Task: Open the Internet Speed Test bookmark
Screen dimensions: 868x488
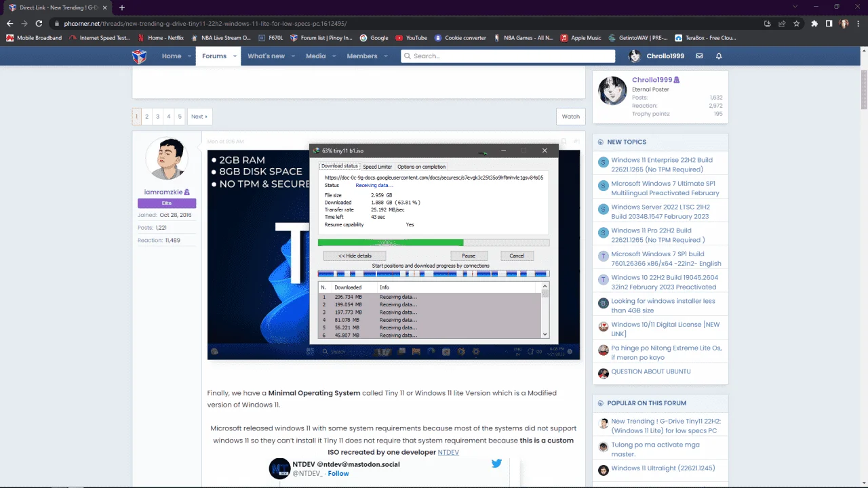Action: coord(100,38)
